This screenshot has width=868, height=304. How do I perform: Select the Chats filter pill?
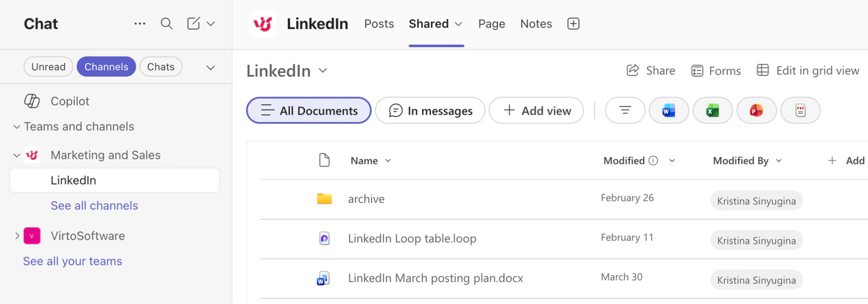(x=161, y=67)
